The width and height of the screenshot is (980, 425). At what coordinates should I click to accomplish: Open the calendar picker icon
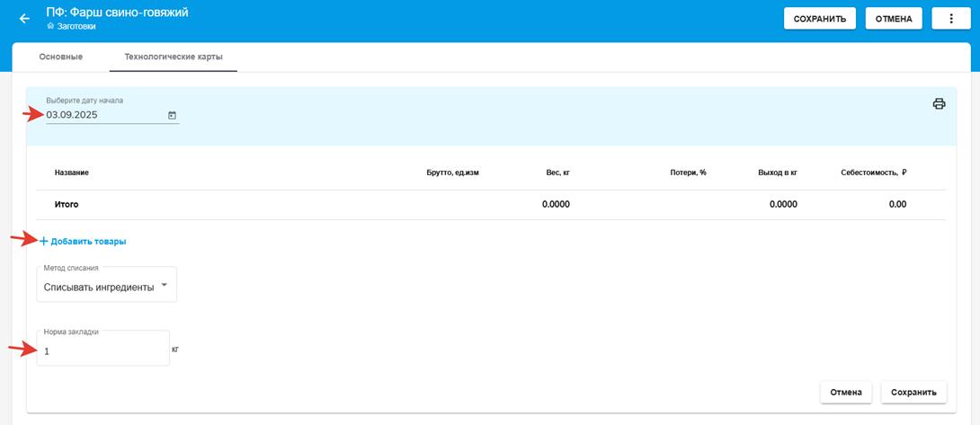(172, 115)
